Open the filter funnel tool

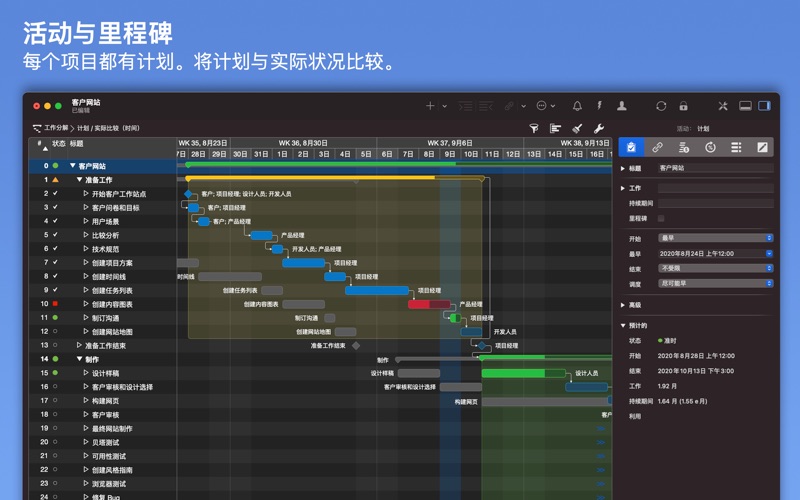coord(533,129)
